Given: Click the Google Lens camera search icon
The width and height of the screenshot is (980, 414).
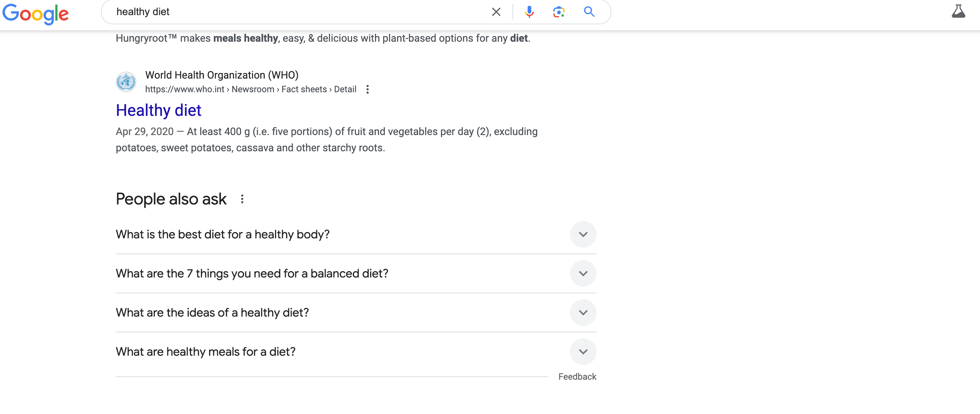Looking at the screenshot, I should point(557,11).
